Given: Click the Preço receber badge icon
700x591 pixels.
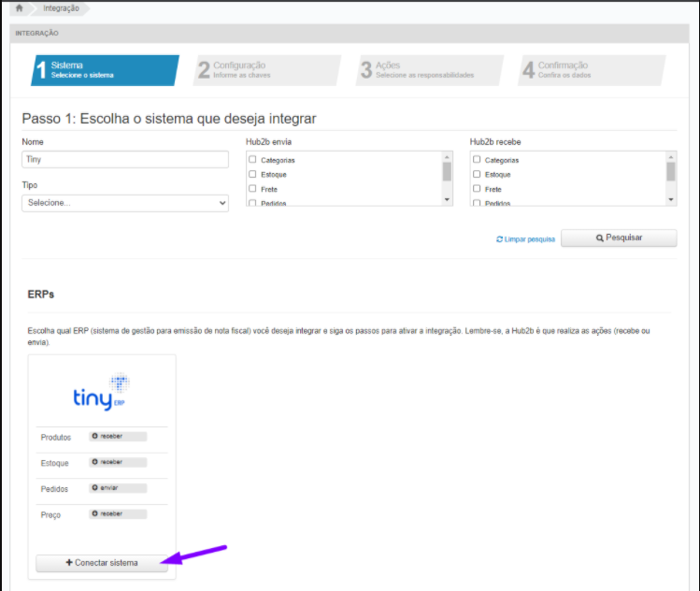Looking at the screenshot, I should 94,513.
